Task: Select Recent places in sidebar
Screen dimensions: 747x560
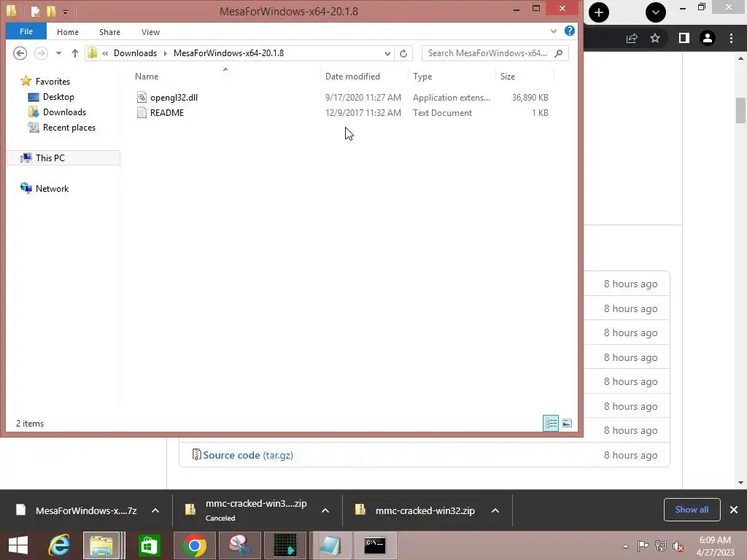Action: tap(69, 127)
